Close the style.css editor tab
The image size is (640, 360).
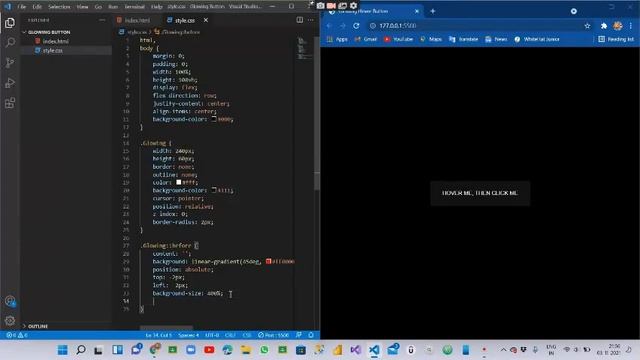(206, 20)
